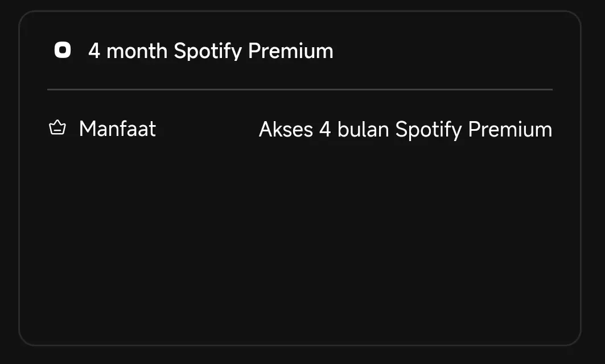Image resolution: width=605 pixels, height=364 pixels.
Task: Click the crown icon beside Manfaat
Action: click(x=57, y=127)
